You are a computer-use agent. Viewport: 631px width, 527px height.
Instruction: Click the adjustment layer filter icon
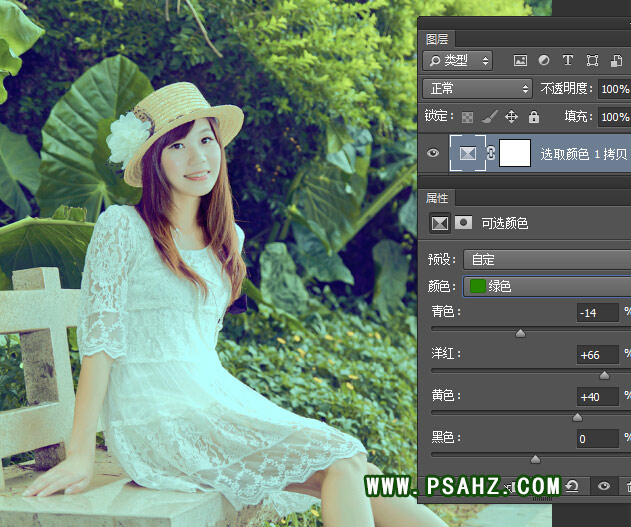[544, 61]
